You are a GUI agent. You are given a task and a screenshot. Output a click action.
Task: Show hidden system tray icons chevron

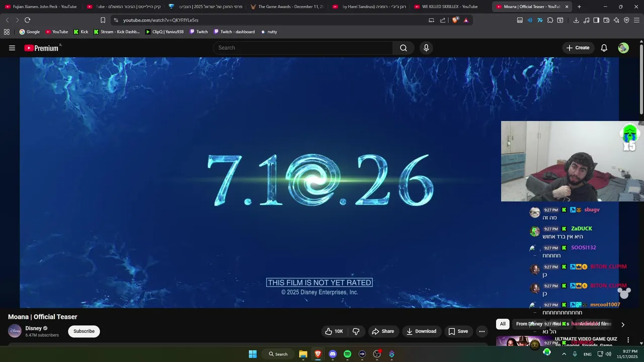[563, 354]
